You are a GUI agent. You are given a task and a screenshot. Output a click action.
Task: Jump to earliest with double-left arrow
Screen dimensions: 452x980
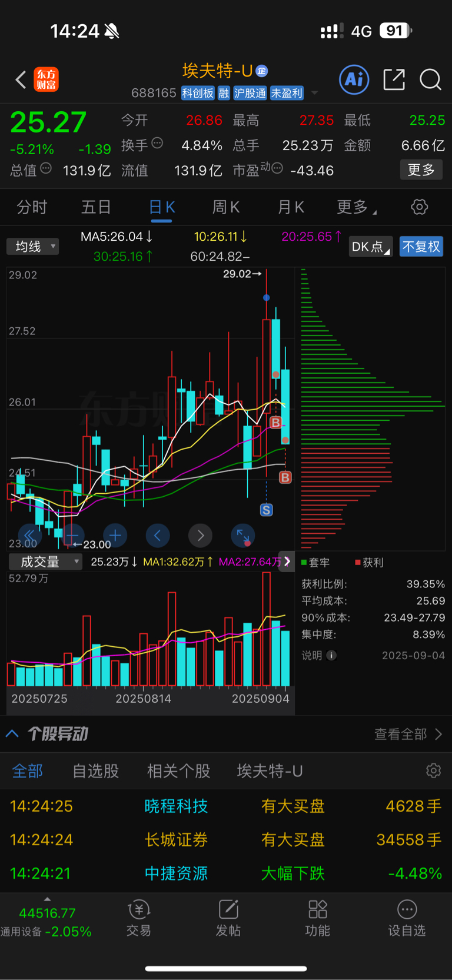[29, 535]
